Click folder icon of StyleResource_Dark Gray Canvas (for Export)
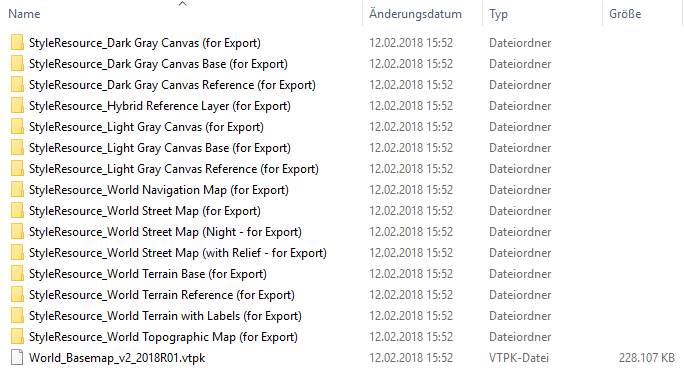The width and height of the screenshot is (684, 376). [17, 43]
